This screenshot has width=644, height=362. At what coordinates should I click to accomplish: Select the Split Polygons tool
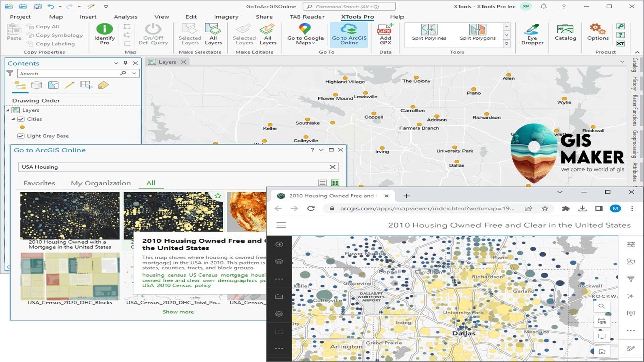tap(477, 32)
